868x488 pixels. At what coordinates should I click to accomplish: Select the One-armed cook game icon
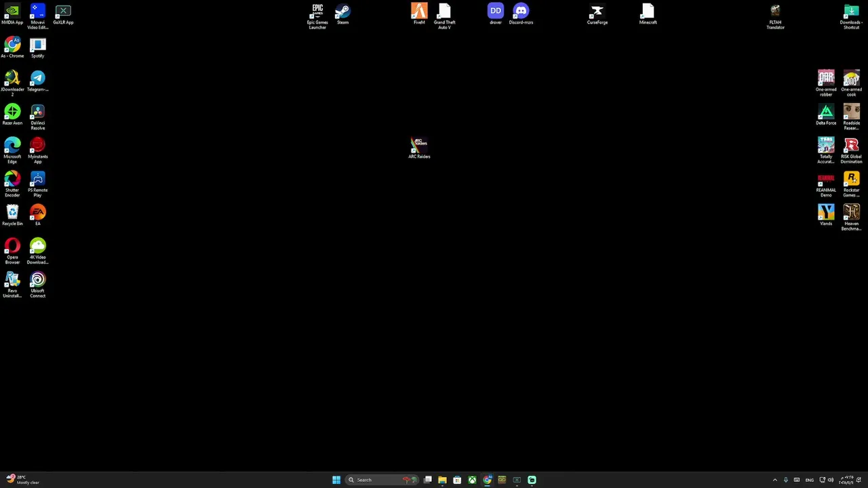[x=851, y=83]
